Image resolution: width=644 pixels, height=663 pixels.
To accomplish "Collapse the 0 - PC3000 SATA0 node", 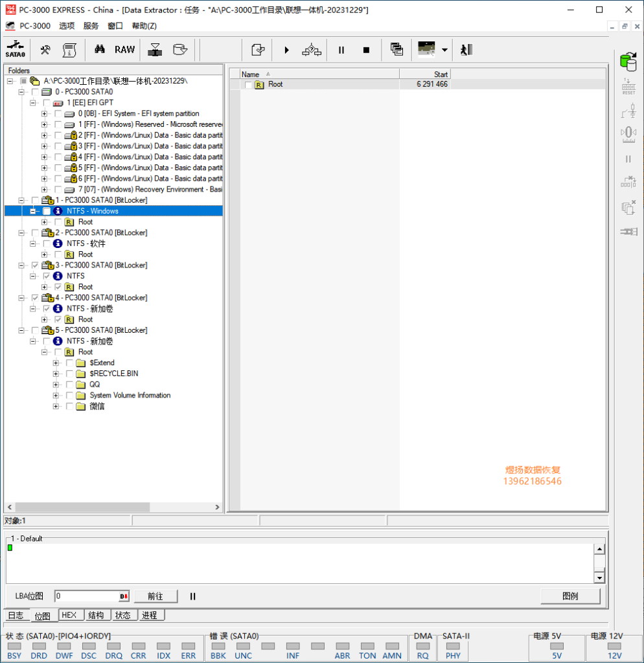I will coord(21,92).
